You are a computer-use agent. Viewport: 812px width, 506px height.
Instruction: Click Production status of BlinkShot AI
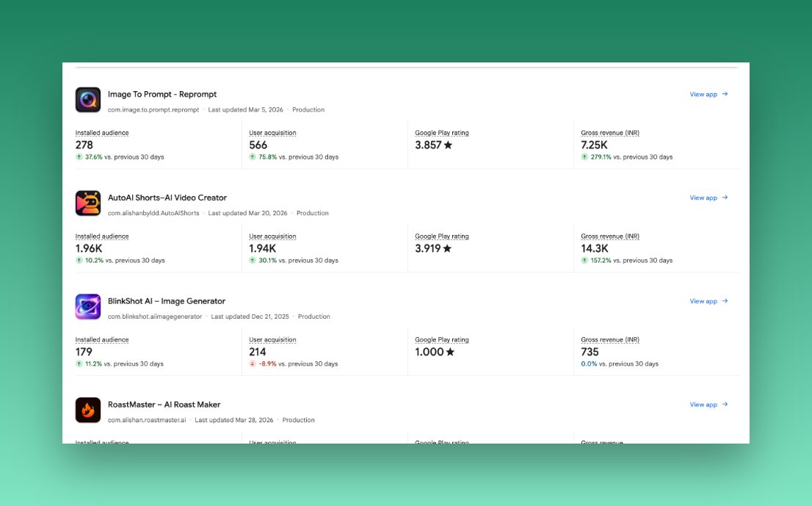313,317
